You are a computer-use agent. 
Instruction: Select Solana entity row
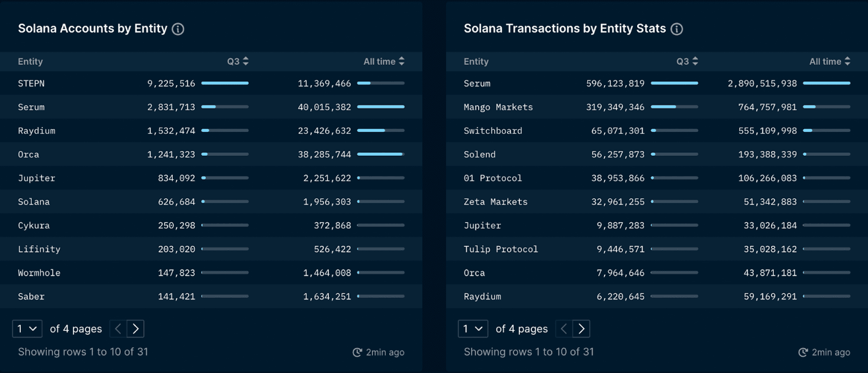[211, 202]
